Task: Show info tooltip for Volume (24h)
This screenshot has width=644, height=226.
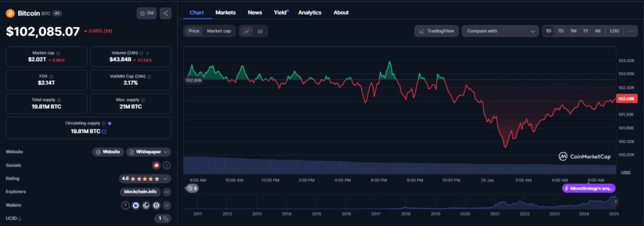Action: pos(142,53)
